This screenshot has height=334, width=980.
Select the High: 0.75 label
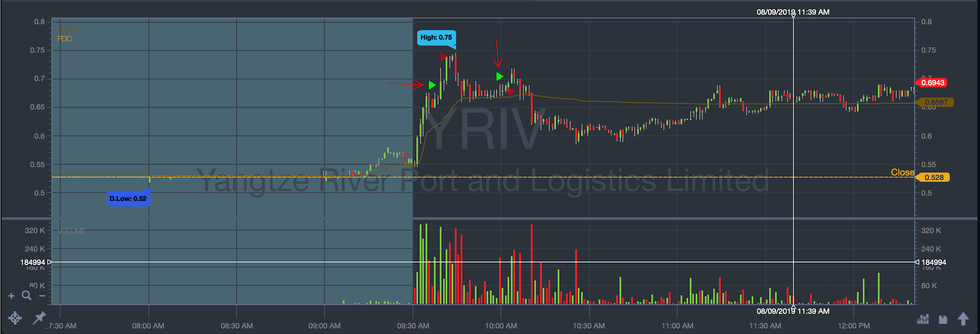click(x=436, y=37)
